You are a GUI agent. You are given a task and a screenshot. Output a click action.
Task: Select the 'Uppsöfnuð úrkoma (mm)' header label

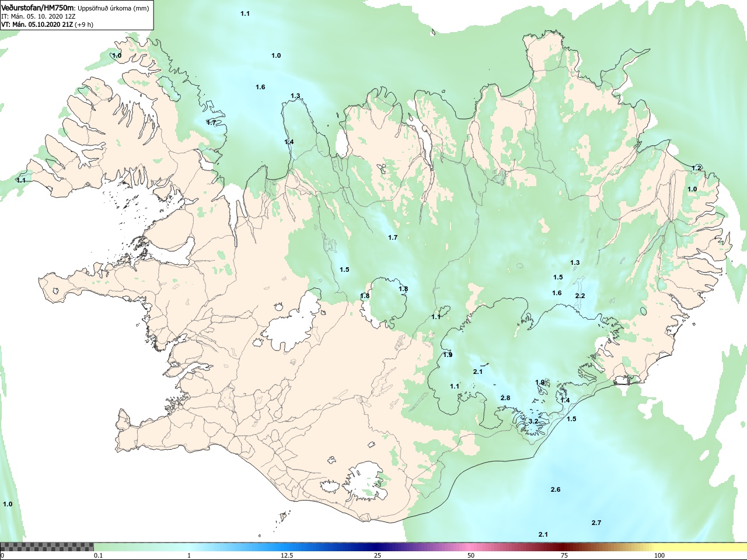click(x=114, y=8)
